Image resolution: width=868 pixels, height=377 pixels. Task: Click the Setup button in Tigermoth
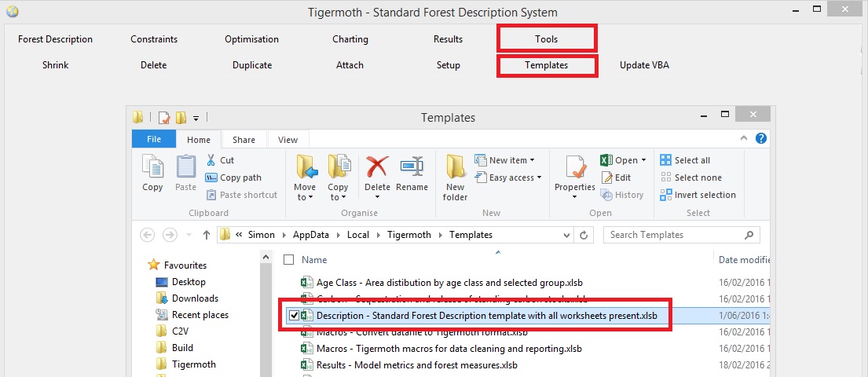[x=449, y=64]
